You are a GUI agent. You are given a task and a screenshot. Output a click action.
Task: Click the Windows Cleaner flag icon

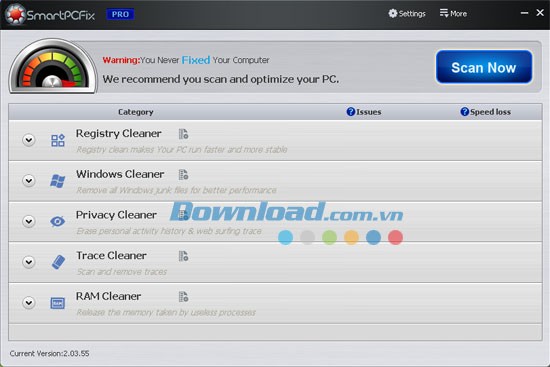58,181
